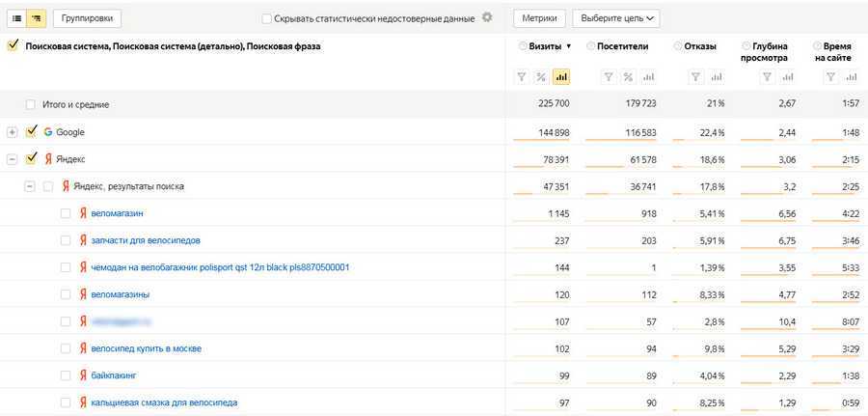Expand the Google row

[x=12, y=131]
